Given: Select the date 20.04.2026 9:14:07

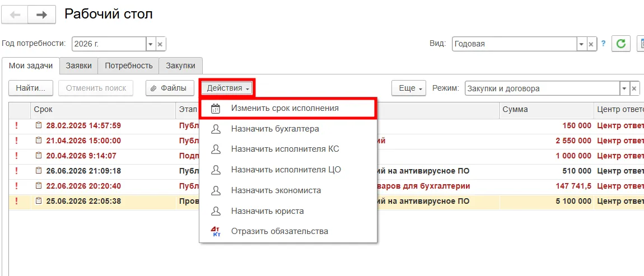Looking at the screenshot, I should pyautogui.click(x=81, y=156).
